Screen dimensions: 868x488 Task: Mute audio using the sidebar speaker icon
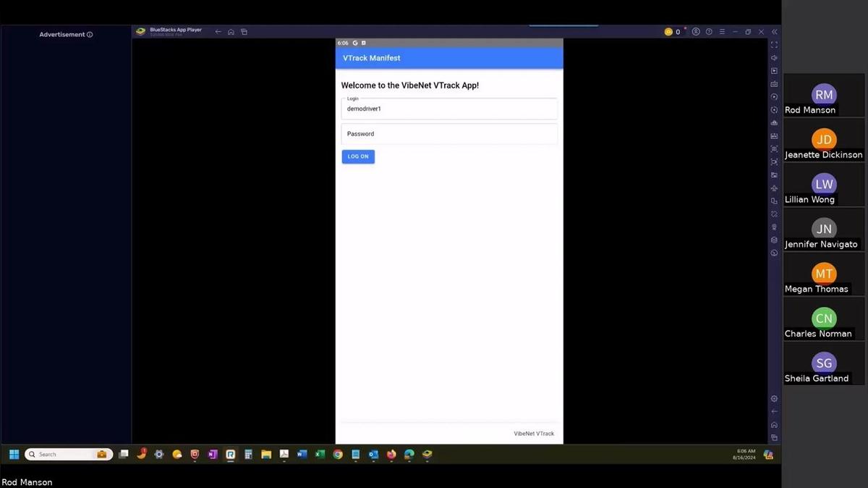click(x=774, y=58)
